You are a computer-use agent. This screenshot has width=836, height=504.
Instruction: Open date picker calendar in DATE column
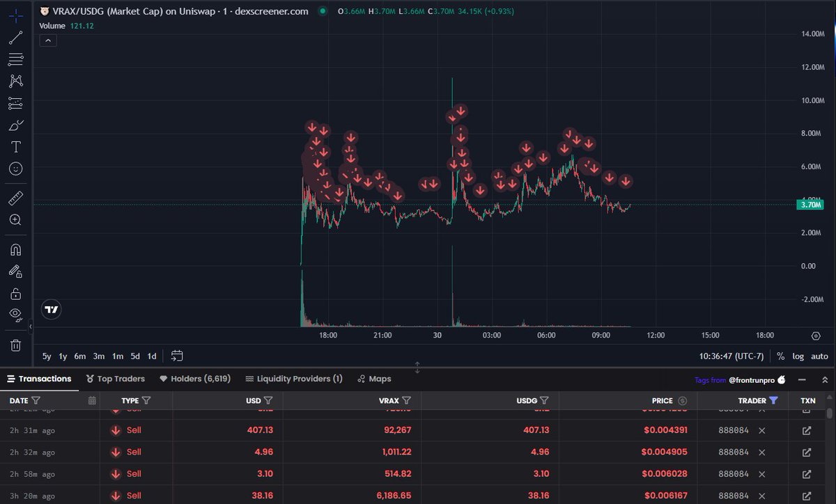tap(92, 400)
